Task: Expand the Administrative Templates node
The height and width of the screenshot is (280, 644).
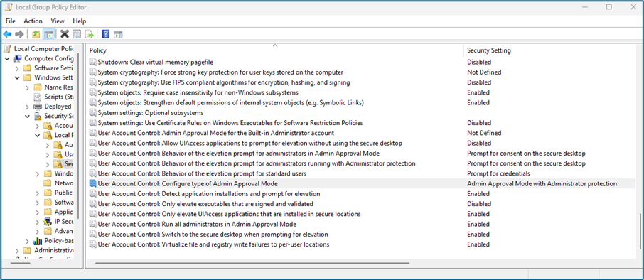Action: coord(17,250)
